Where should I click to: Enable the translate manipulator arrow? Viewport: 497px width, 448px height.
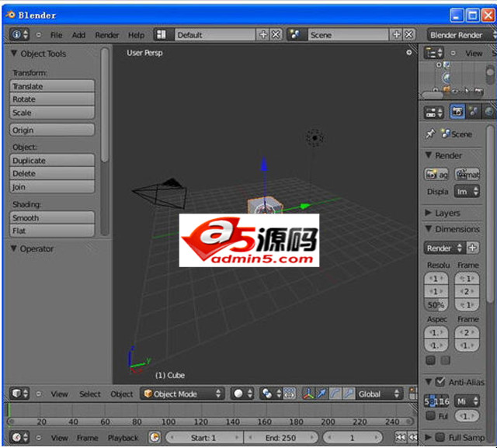coord(321,394)
